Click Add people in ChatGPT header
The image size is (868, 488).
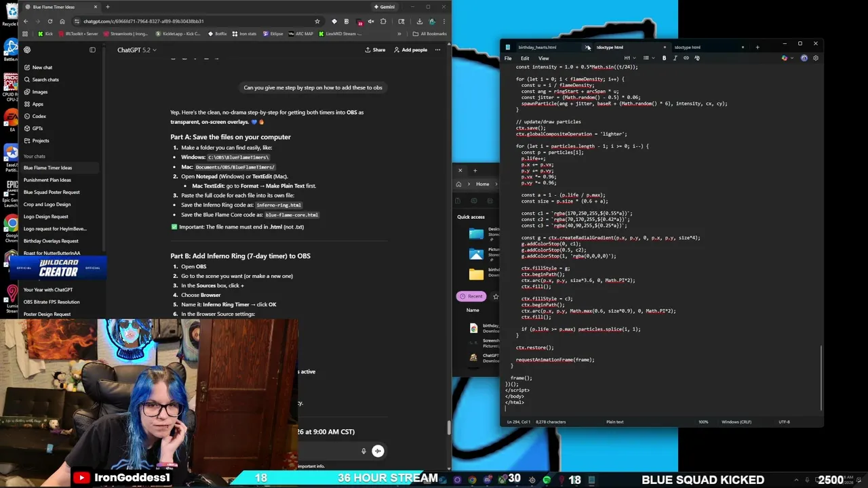[x=410, y=49]
